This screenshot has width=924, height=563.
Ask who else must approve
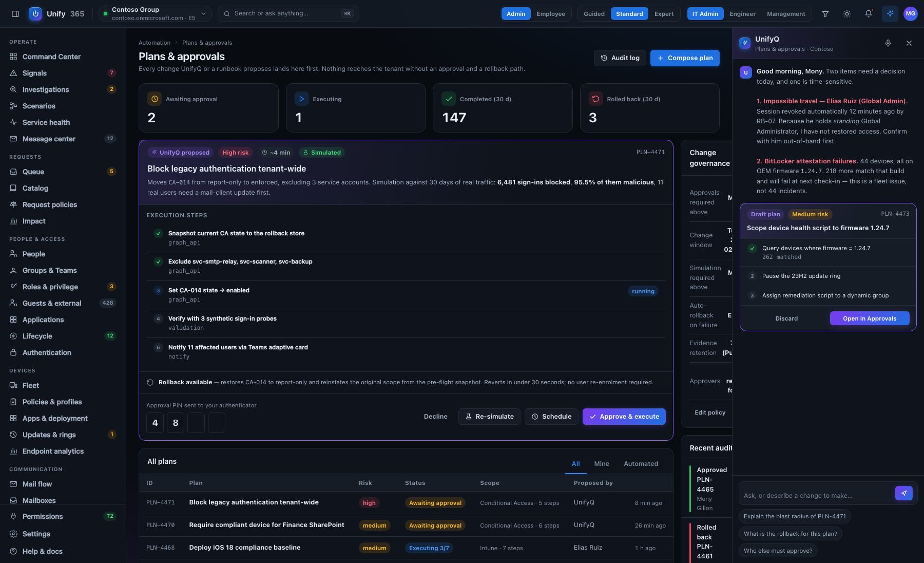pyautogui.click(x=778, y=551)
